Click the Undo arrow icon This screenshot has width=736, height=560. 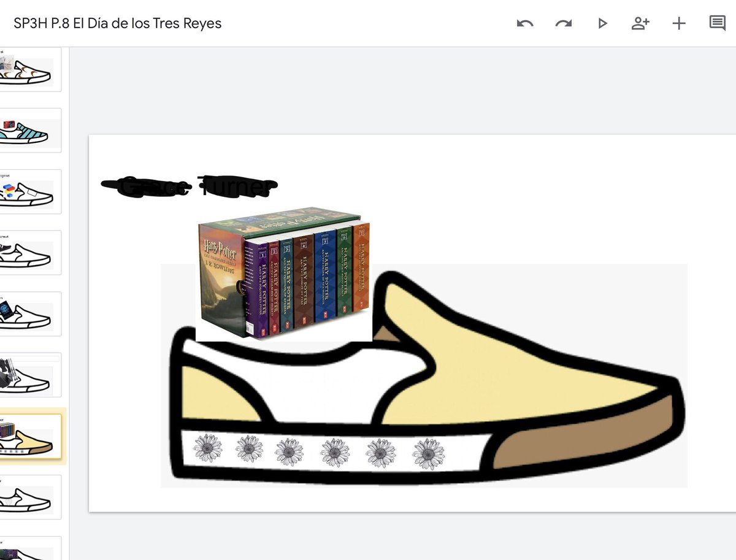(525, 23)
